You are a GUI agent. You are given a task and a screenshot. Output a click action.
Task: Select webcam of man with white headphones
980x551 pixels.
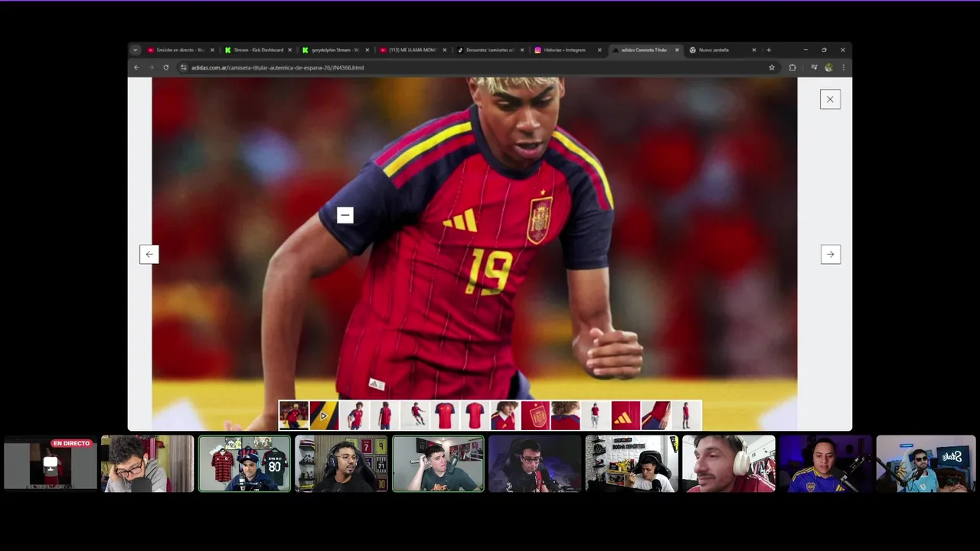tap(729, 464)
